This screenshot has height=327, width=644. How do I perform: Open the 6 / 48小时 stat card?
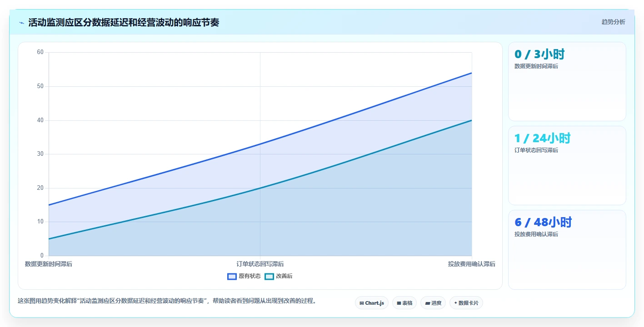pos(567,249)
